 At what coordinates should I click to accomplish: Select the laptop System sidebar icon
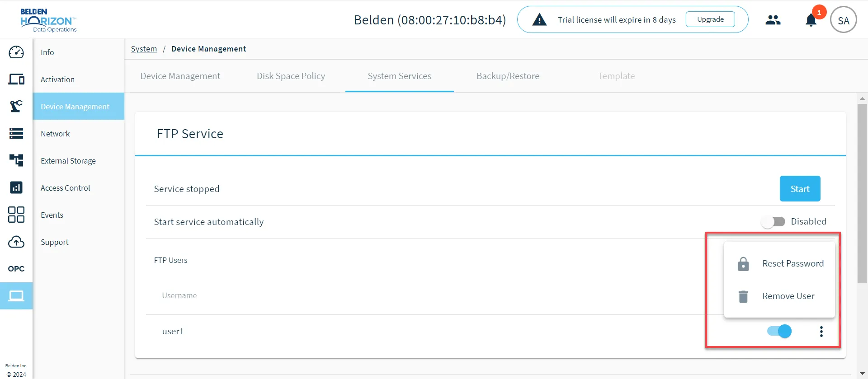pyautogui.click(x=16, y=296)
